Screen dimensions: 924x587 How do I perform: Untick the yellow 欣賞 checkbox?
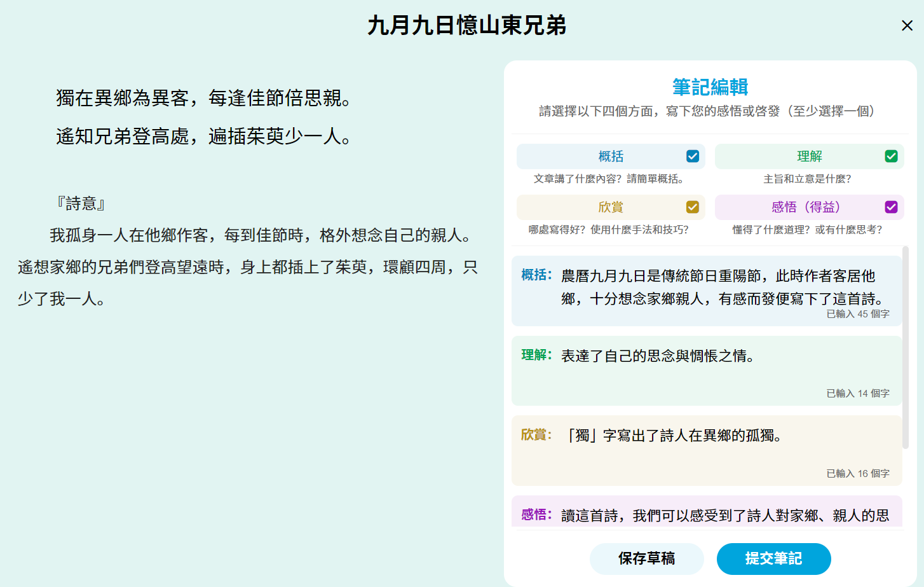point(693,207)
